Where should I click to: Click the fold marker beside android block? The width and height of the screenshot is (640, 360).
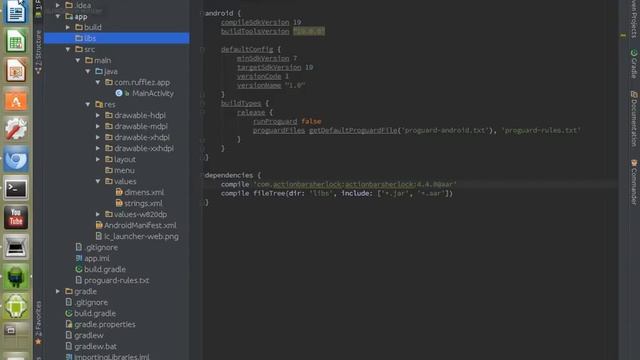[x=202, y=13]
